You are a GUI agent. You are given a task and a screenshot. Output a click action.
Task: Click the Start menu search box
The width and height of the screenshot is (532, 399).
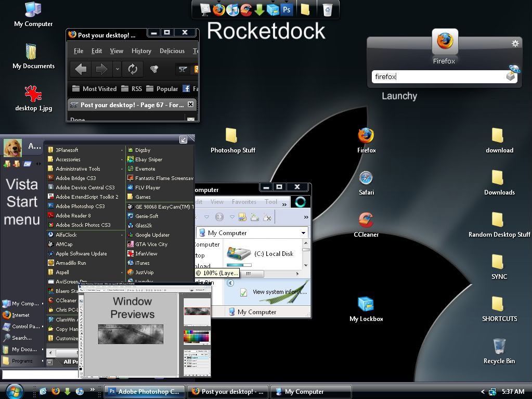pos(40,374)
